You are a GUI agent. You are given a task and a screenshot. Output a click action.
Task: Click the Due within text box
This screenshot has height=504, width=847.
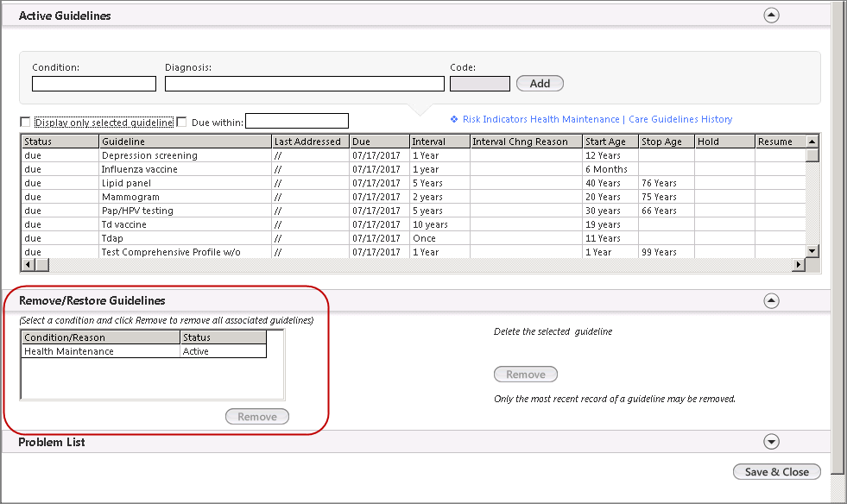[x=297, y=121]
